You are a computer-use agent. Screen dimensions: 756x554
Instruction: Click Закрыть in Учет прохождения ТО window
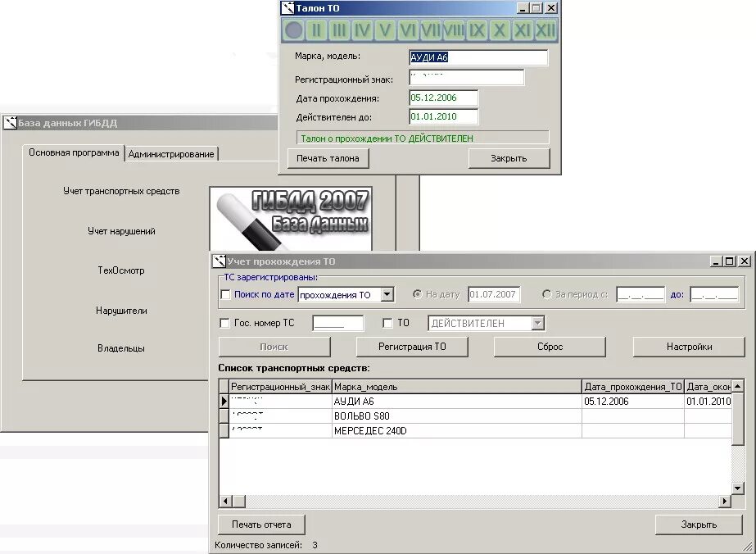pos(699,524)
